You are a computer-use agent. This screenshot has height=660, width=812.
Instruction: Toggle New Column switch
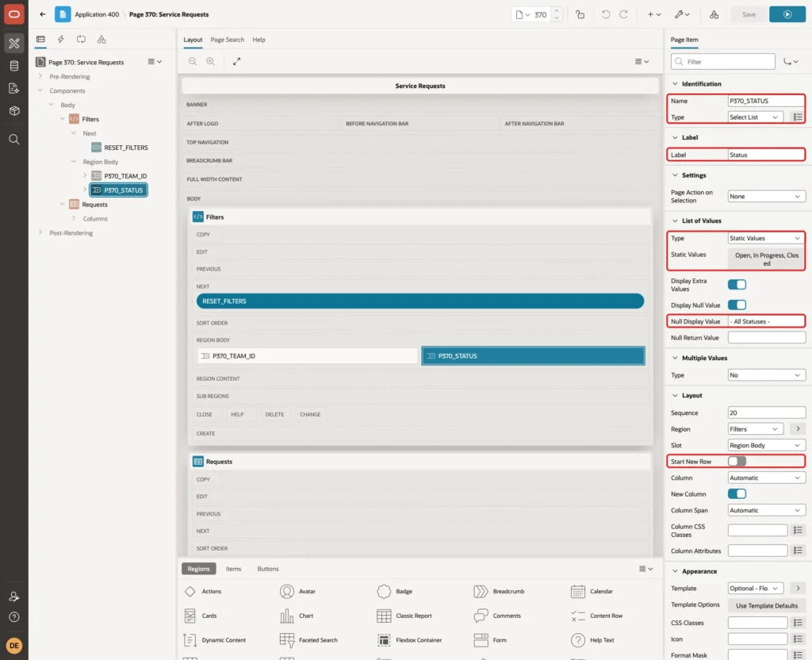pos(737,493)
